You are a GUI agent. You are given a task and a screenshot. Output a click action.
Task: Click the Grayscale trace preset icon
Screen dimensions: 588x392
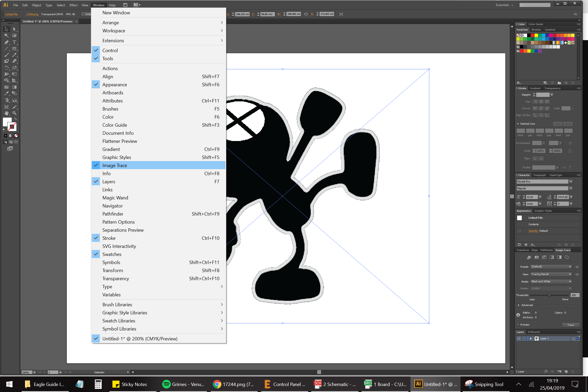tap(552, 257)
